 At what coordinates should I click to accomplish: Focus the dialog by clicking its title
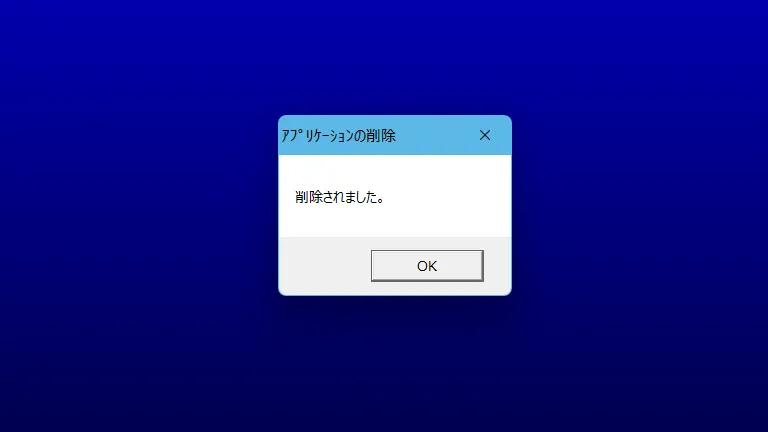[x=338, y=136]
